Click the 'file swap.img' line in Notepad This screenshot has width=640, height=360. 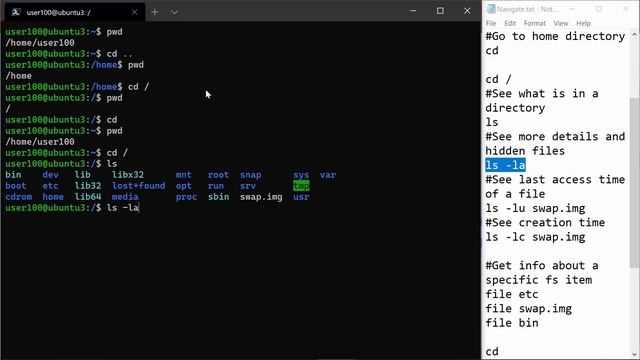click(529, 309)
